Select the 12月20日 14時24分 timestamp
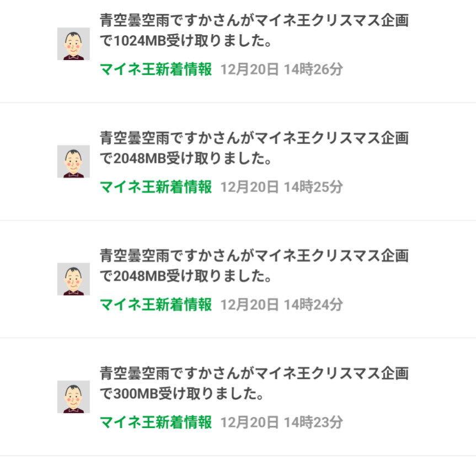Image resolution: width=476 pixels, height=460 pixels. [x=281, y=304]
